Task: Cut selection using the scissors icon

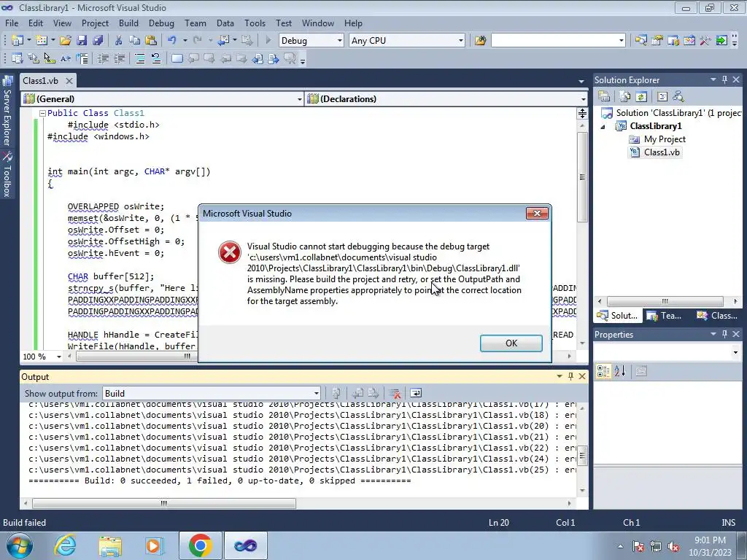Action: (x=119, y=41)
